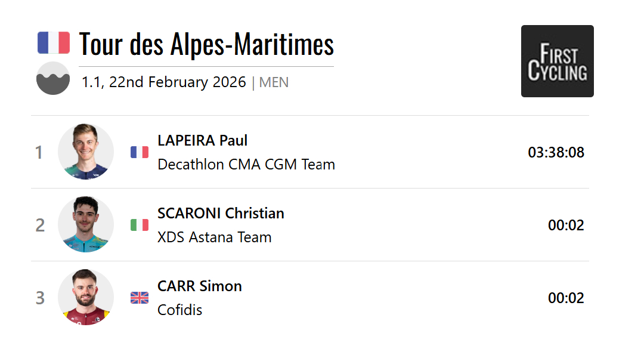The width and height of the screenshot is (644, 358).
Task: Open Simon Carr's rider photo
Action: tap(86, 297)
